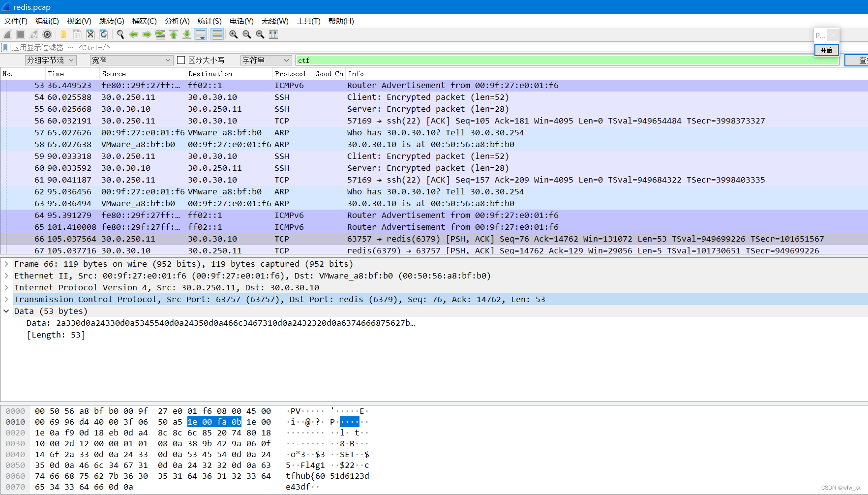The image size is (868, 495).
Task: Click the resize columns icon
Action: click(x=273, y=34)
